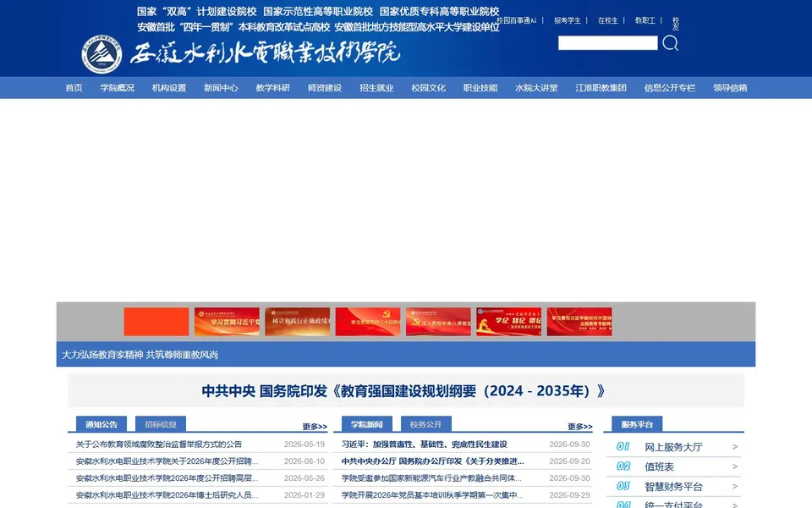Click the college name calligraphy title
Screen dimensions: 812x508
[265, 52]
